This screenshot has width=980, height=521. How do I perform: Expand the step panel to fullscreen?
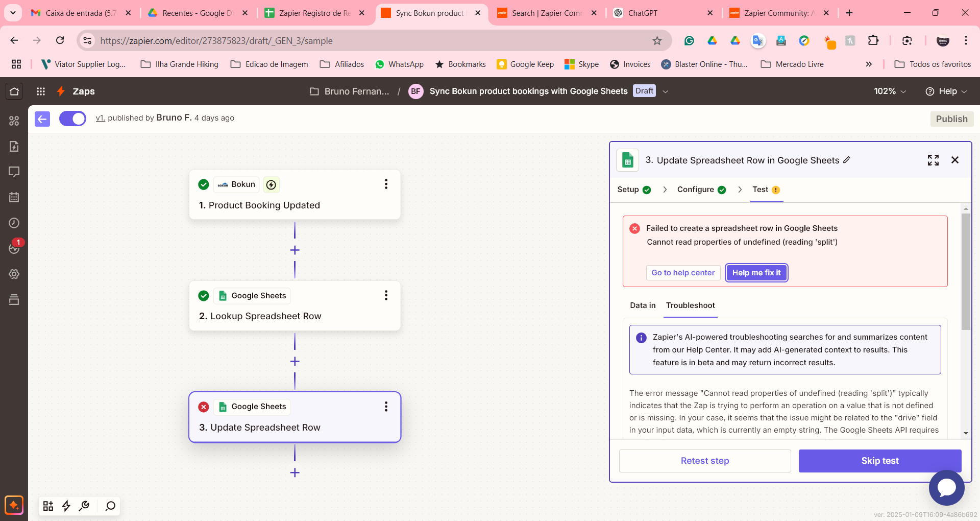[x=933, y=160]
